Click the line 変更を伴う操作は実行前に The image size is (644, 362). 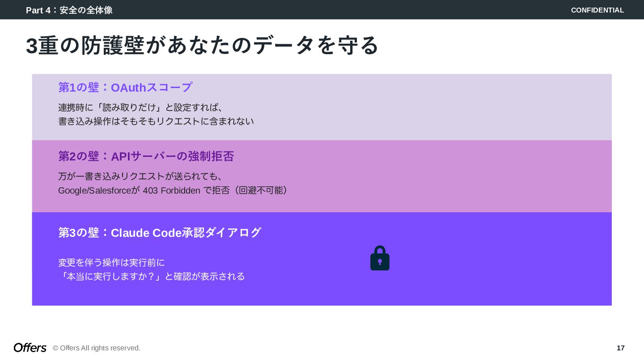point(111,262)
